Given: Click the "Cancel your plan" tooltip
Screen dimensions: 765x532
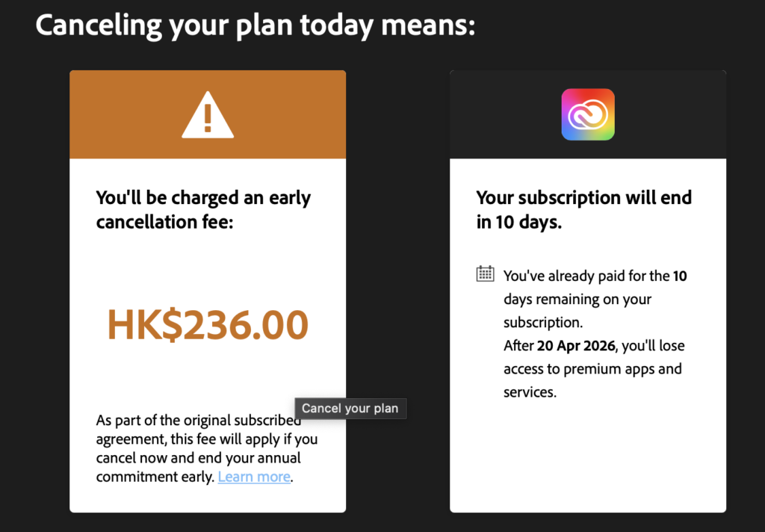Looking at the screenshot, I should 350,408.
